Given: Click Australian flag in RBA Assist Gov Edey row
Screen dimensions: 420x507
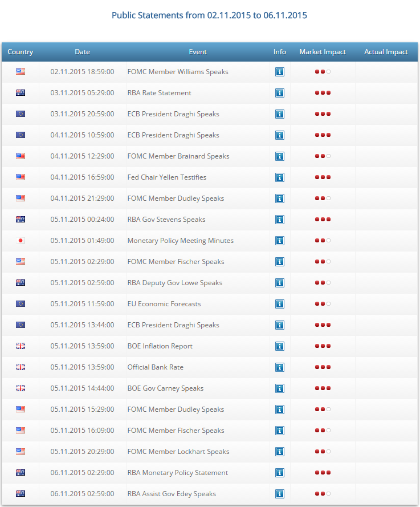Looking at the screenshot, I should tap(21, 493).
